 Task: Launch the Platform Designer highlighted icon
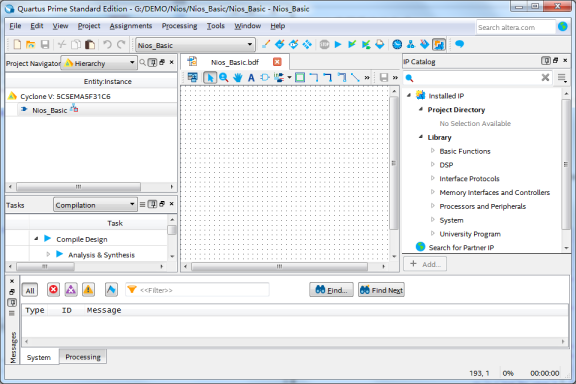coord(439,44)
